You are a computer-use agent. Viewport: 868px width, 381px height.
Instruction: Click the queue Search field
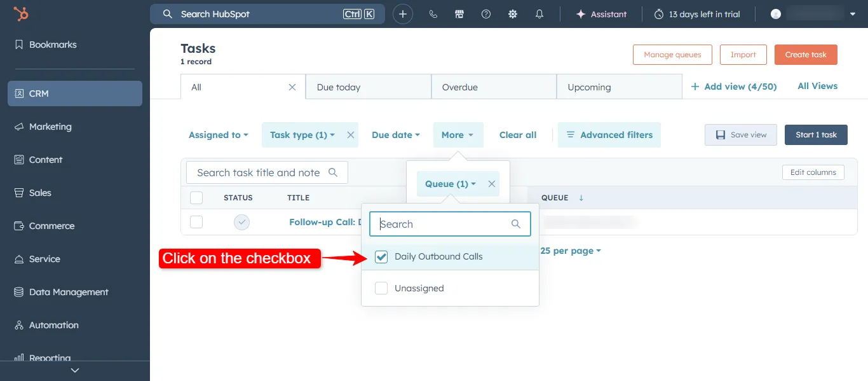point(450,224)
